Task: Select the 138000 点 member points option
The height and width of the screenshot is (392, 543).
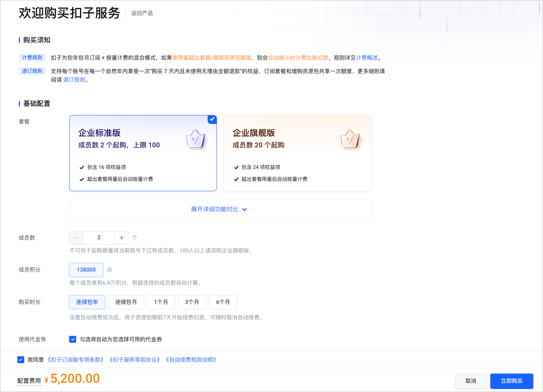Action: pos(86,270)
